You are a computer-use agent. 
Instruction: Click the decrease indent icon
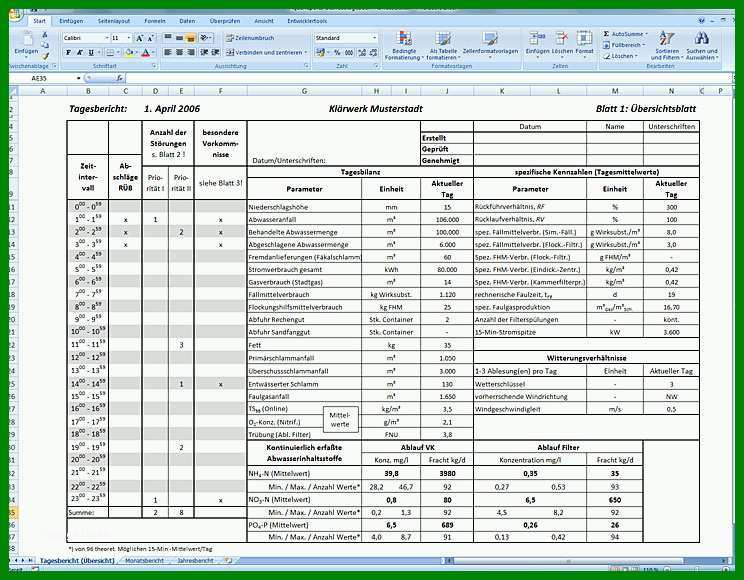pyautogui.click(x=204, y=52)
